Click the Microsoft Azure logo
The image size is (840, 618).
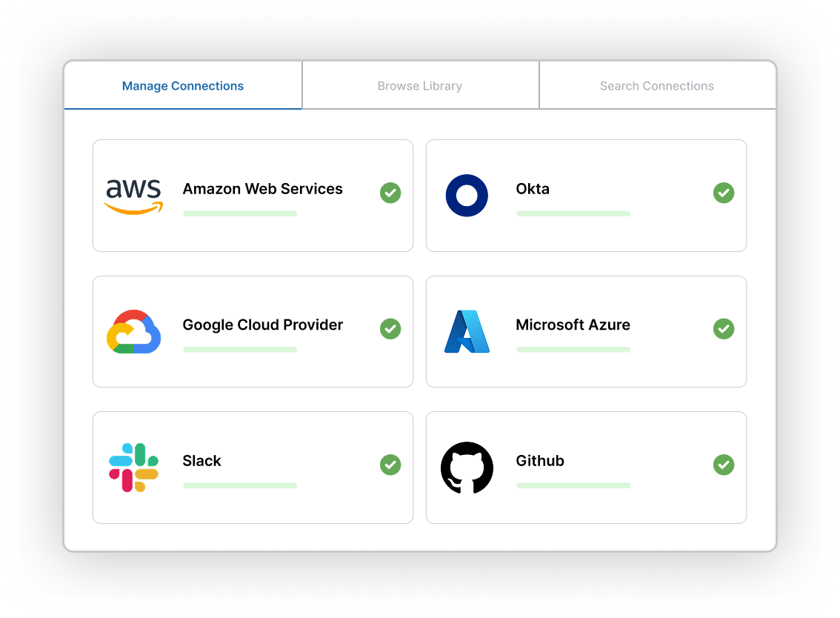[467, 331]
